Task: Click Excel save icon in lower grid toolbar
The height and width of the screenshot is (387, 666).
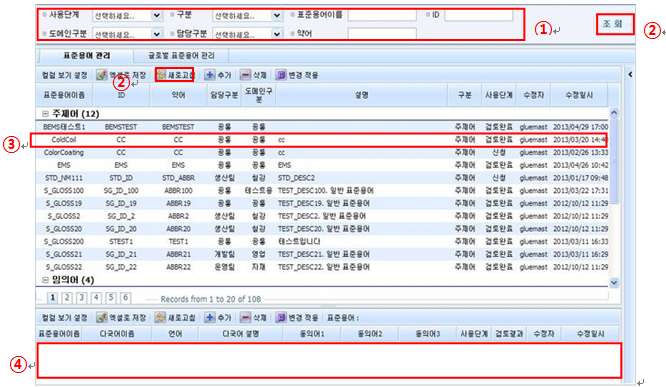Action: point(102,317)
